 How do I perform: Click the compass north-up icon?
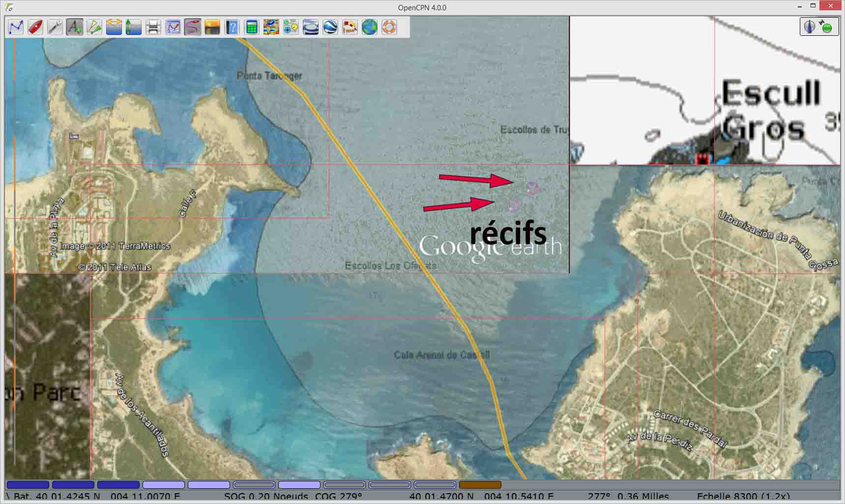809,27
